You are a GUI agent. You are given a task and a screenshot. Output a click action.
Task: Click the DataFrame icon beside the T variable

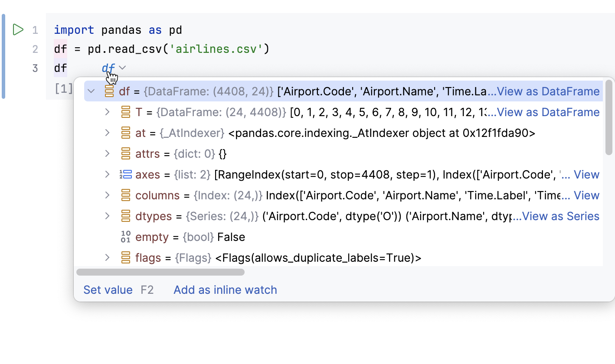click(x=125, y=112)
